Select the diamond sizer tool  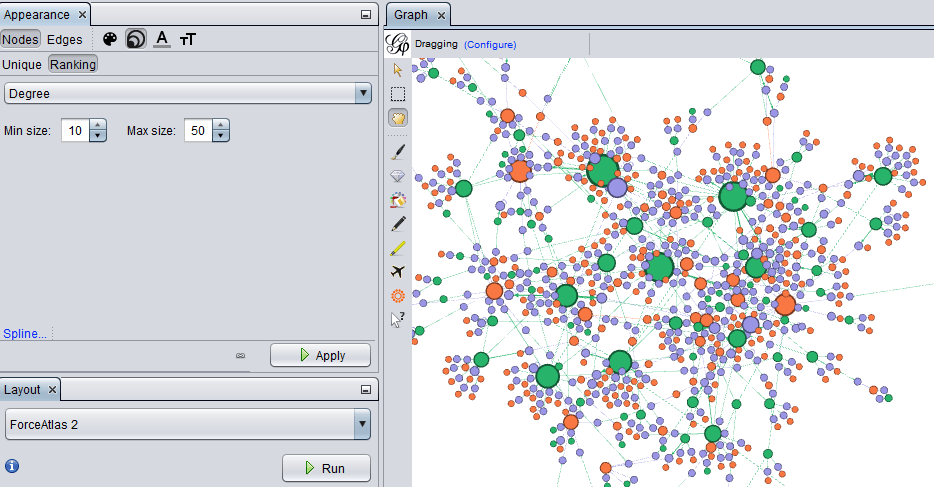(398, 175)
